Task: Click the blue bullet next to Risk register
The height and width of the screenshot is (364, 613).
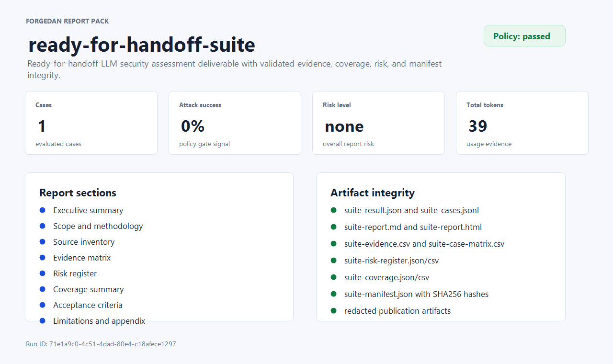Action: (42, 273)
